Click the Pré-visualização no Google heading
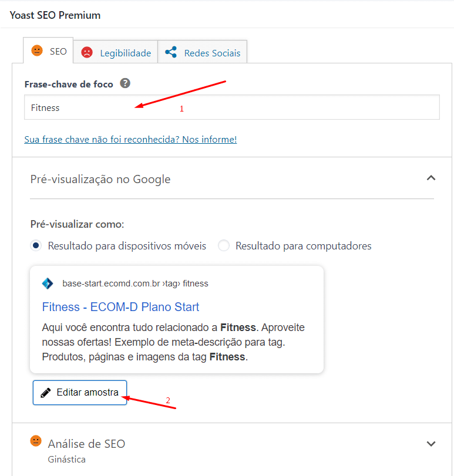This screenshot has height=476, width=454. pyautogui.click(x=100, y=179)
